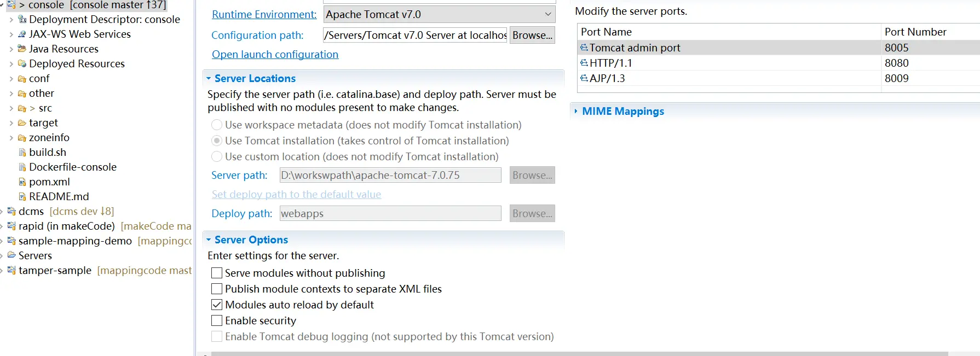This screenshot has height=356, width=980.
Task: Enable Serve modules without publishing
Action: tap(217, 273)
